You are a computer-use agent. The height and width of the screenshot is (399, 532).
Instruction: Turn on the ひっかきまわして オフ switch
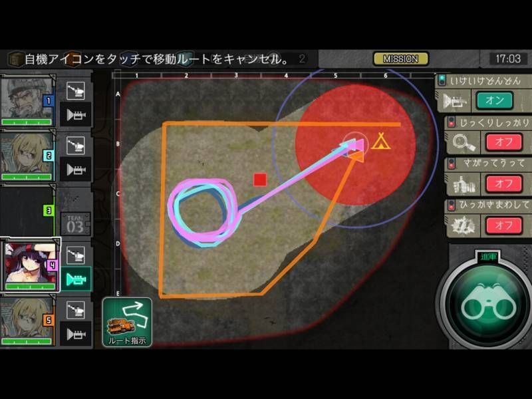click(504, 225)
